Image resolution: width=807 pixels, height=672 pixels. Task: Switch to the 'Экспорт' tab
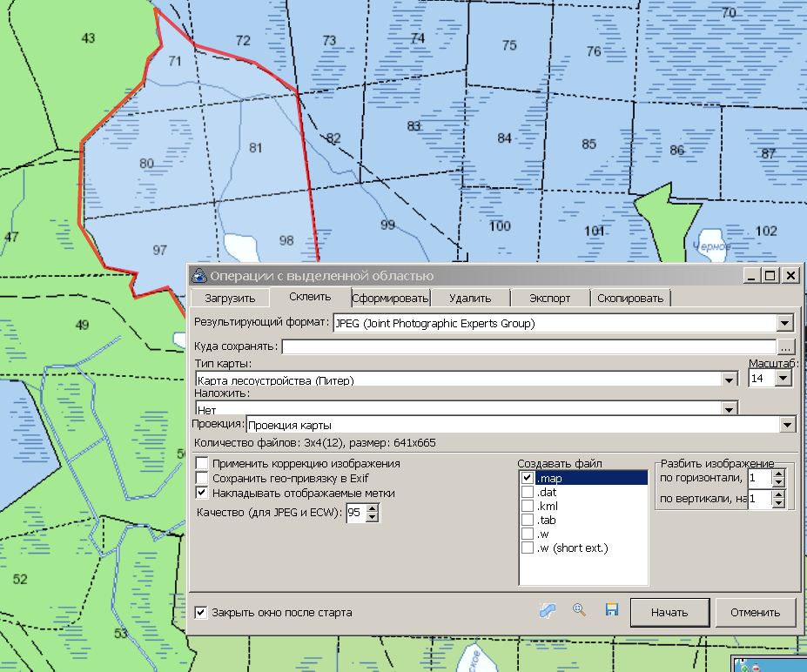549,298
